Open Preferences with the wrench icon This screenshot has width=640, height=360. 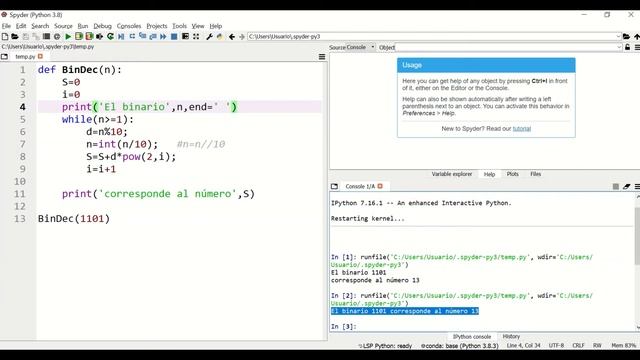[209, 37]
